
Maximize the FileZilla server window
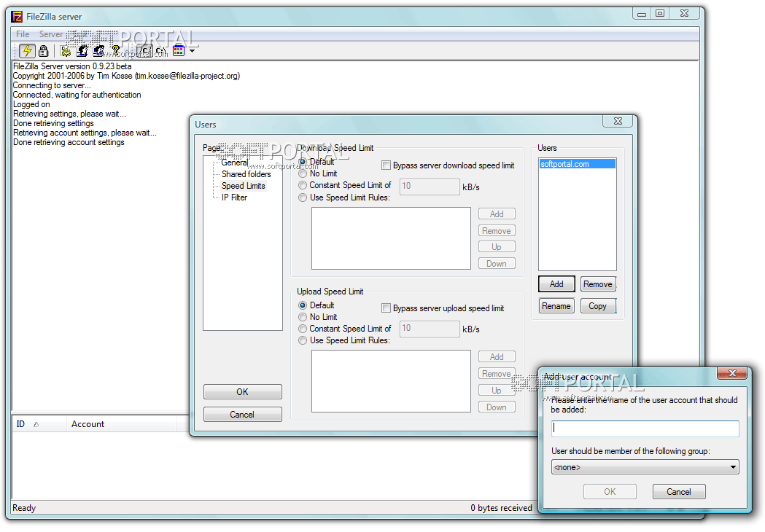click(x=659, y=13)
